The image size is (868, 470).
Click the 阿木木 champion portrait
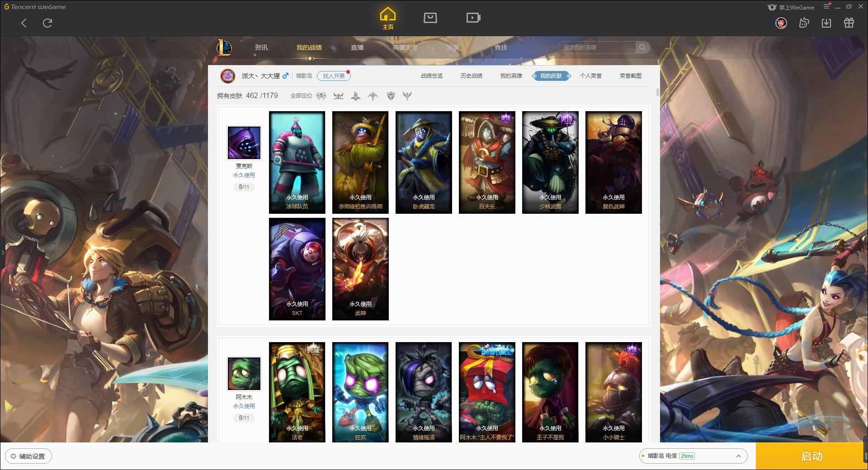tap(244, 374)
